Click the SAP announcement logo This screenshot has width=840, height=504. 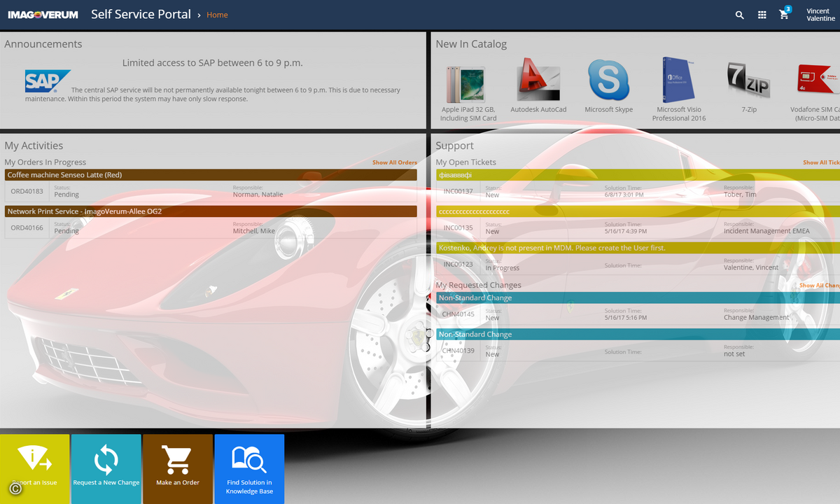tap(48, 80)
